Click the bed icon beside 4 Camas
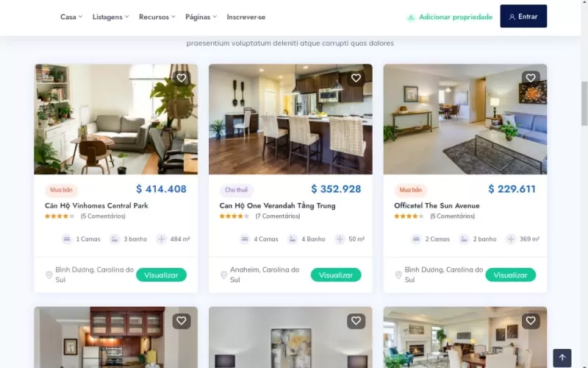 (x=245, y=239)
